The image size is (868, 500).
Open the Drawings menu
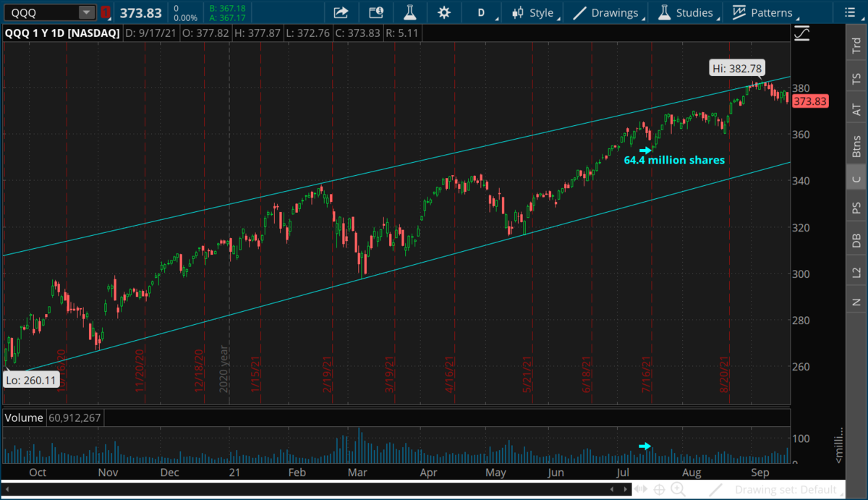click(608, 12)
